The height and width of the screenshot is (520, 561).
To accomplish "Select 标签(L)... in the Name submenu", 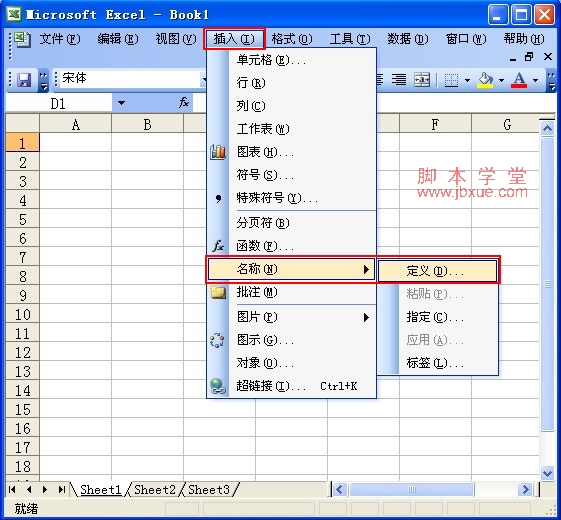I will tap(438, 363).
